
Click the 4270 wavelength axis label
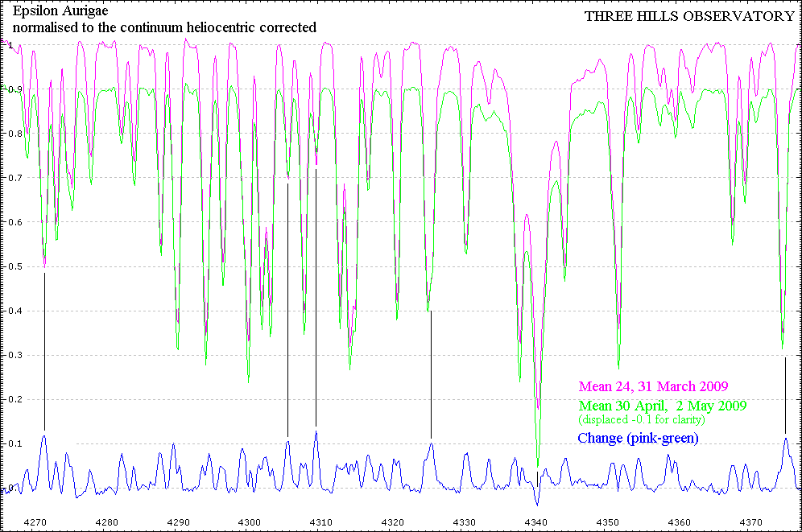pyautogui.click(x=35, y=522)
